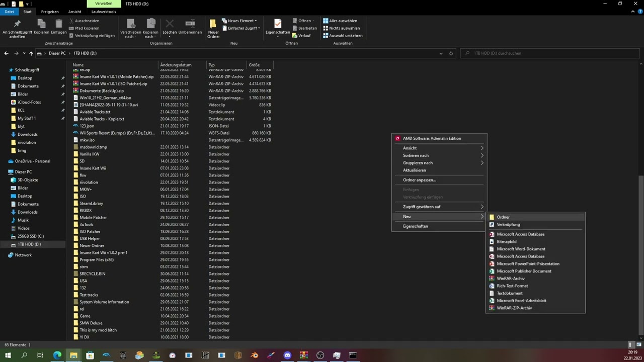This screenshot has height=362, width=644.
Task: Select the SteamLibrary folder
Action: [x=91, y=204]
